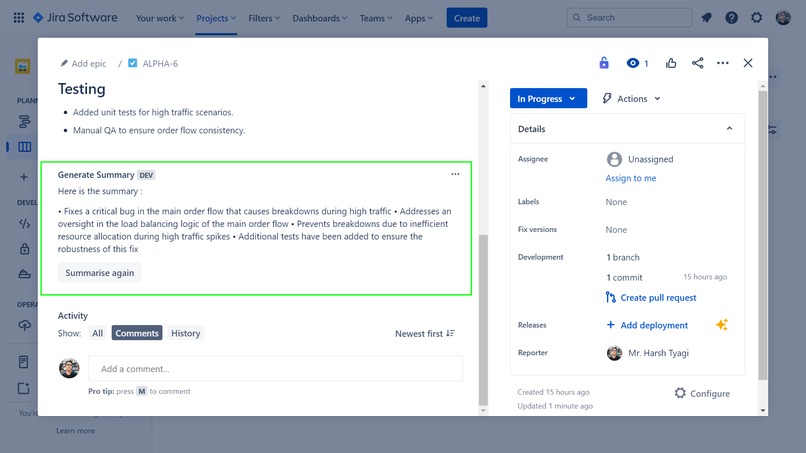This screenshot has height=453, width=806.
Task: Click in the Search field
Action: tap(629, 17)
